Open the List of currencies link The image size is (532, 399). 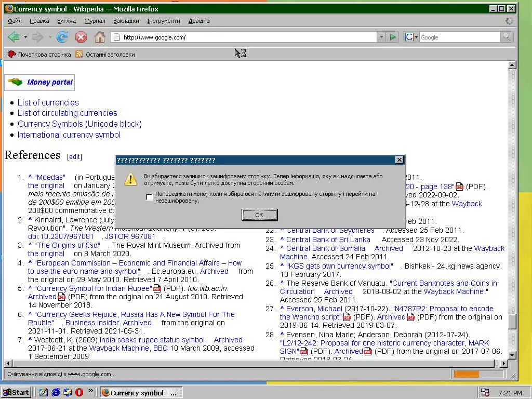(x=48, y=102)
